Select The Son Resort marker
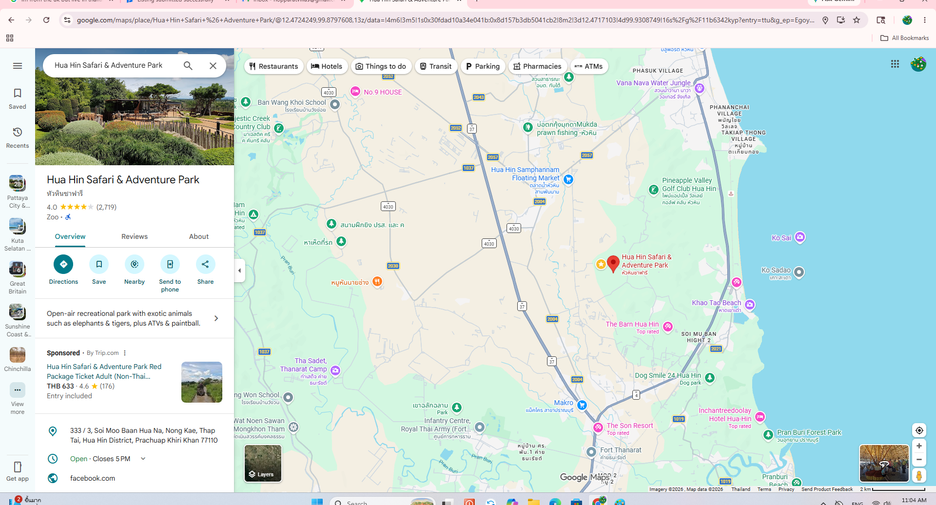 coord(598,427)
